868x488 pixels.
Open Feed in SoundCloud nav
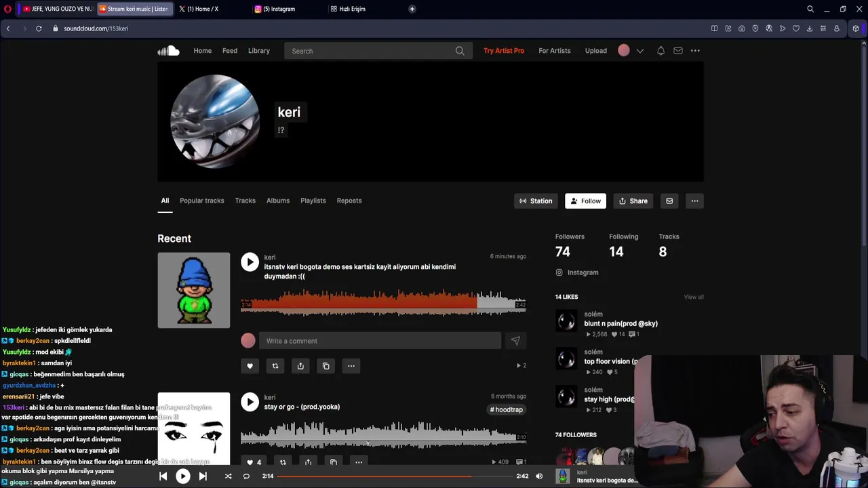click(x=230, y=51)
